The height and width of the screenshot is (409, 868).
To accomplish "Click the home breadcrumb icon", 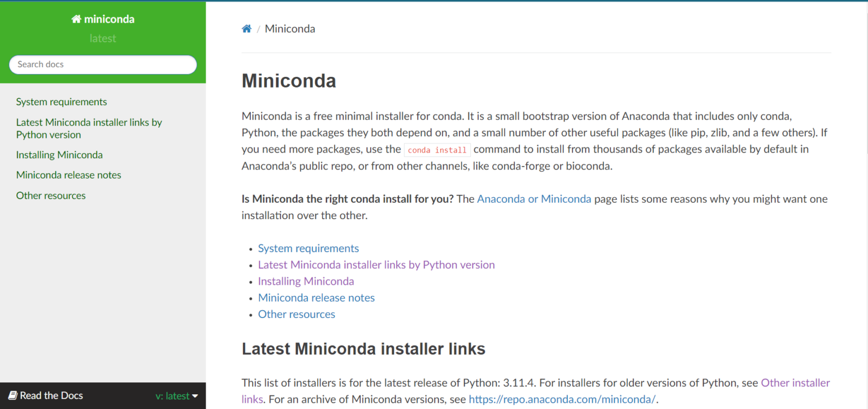I will click(246, 28).
